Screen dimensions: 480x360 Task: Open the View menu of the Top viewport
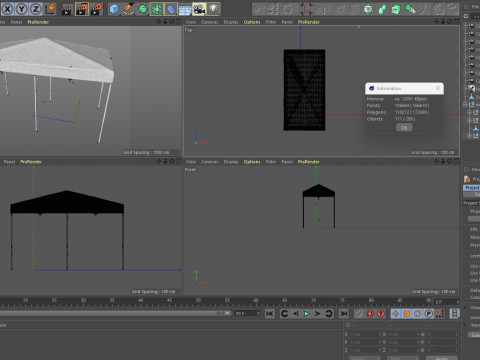191,22
